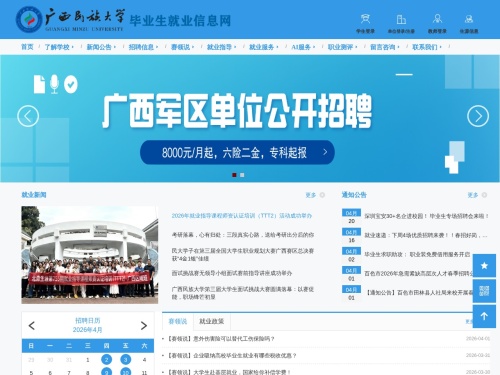Image resolution: width=500 pixels, height=375 pixels.
Task: Open the 考研落幕，心有归处 news article
Action: point(243,235)
